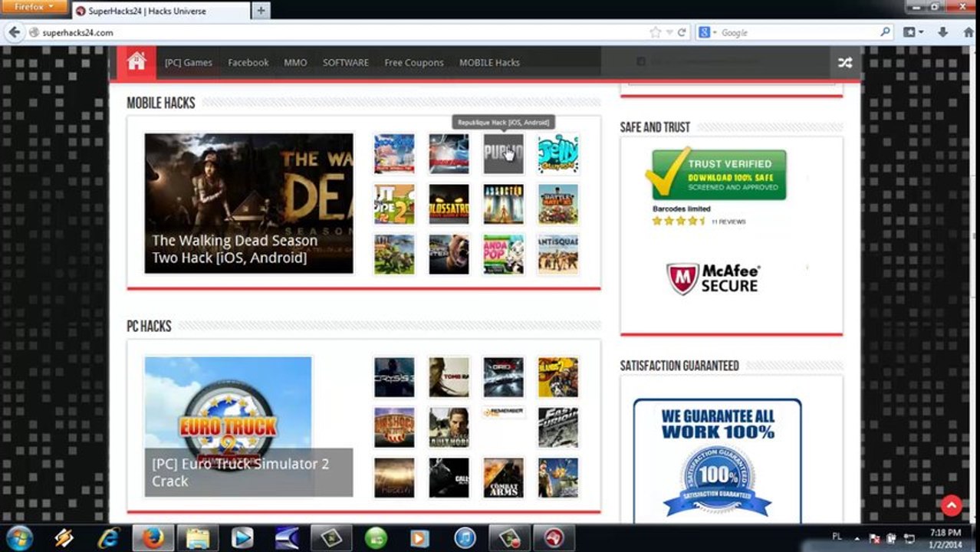
Task: Open the URL history dropdown arrow
Action: click(x=669, y=33)
